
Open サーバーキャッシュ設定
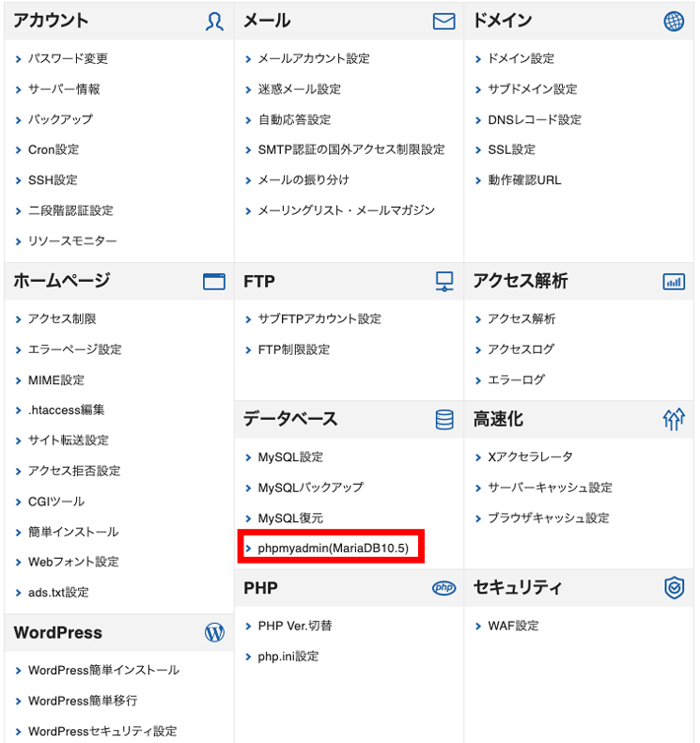[550, 488]
